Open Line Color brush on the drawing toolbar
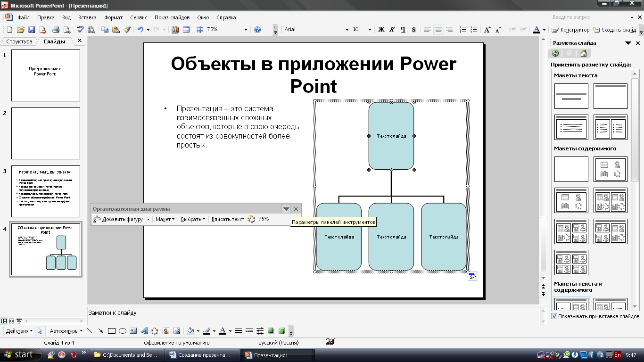Viewport: 644px width, 362px height. point(206,331)
